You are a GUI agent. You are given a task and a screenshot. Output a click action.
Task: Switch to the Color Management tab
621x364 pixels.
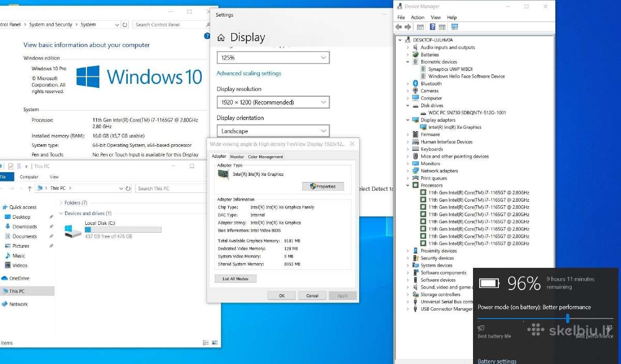[x=265, y=157]
